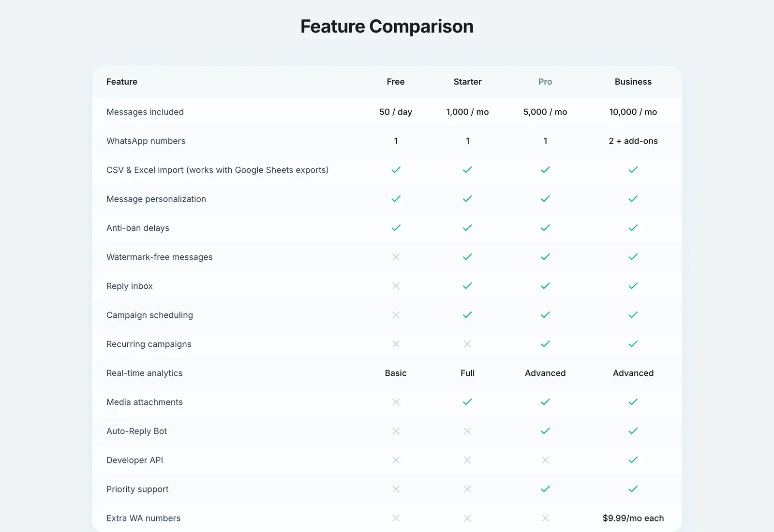Click the Business checkmark for Developer API

pos(633,460)
